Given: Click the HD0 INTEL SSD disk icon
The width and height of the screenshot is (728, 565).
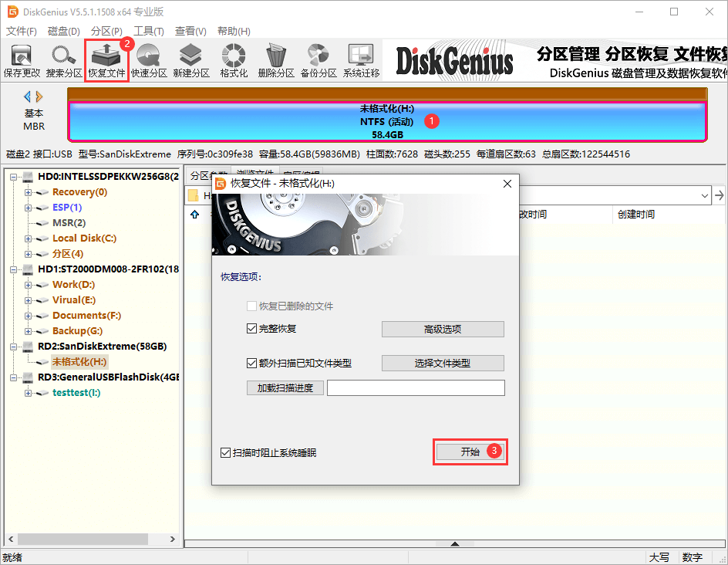Looking at the screenshot, I should click(x=29, y=177).
